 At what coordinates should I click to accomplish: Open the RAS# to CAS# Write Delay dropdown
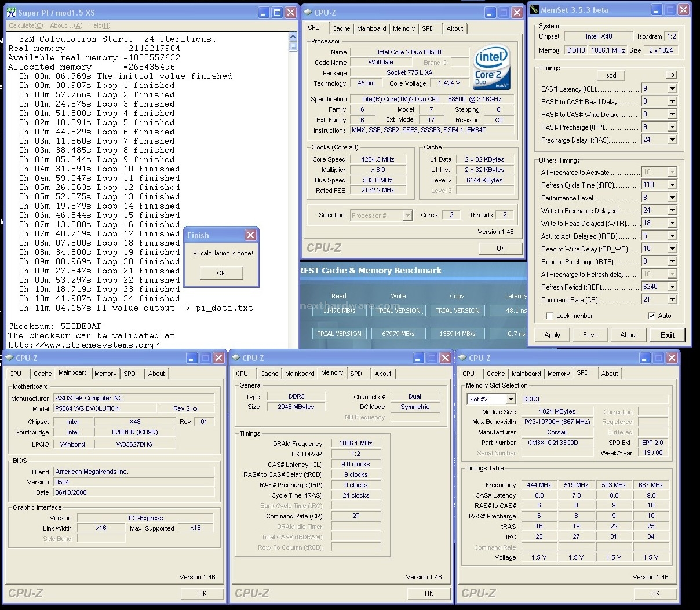coord(672,114)
